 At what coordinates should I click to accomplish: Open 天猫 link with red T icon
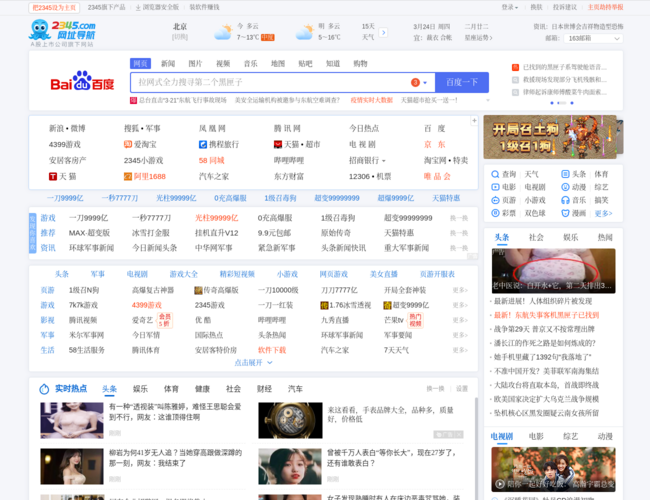(62, 177)
